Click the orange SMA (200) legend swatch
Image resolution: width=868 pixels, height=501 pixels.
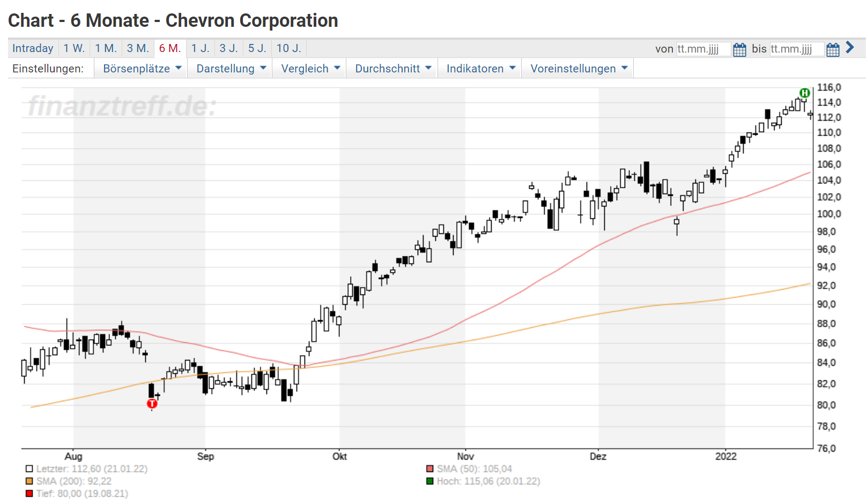29,481
